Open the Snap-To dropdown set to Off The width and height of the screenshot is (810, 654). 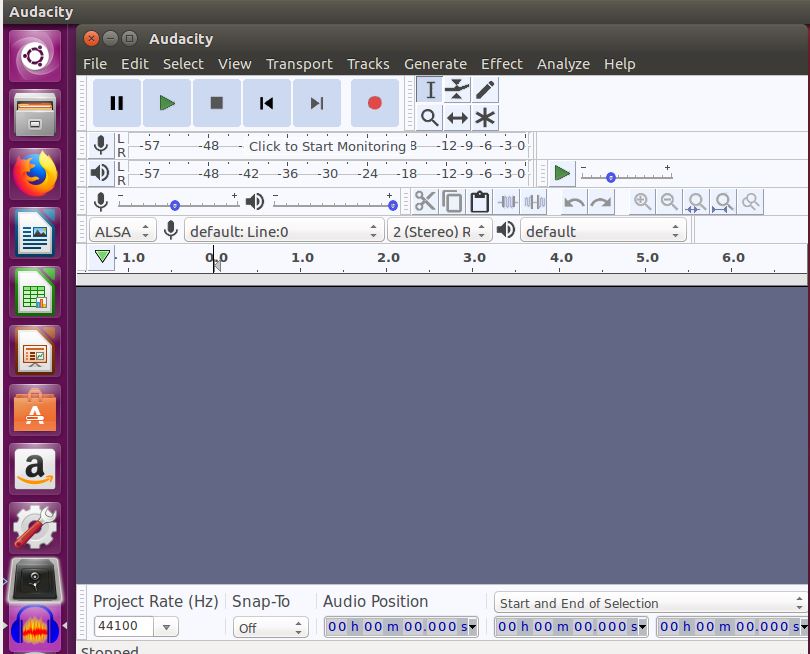(270, 627)
